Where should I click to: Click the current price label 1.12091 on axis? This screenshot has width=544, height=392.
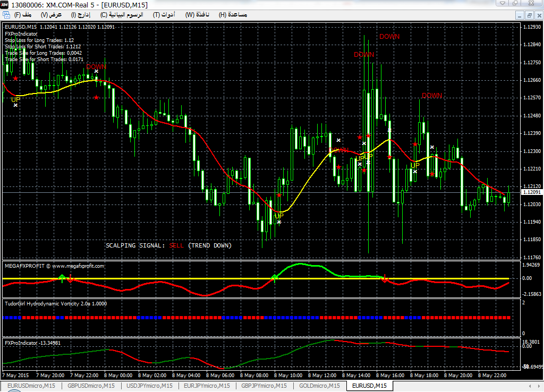(531, 192)
